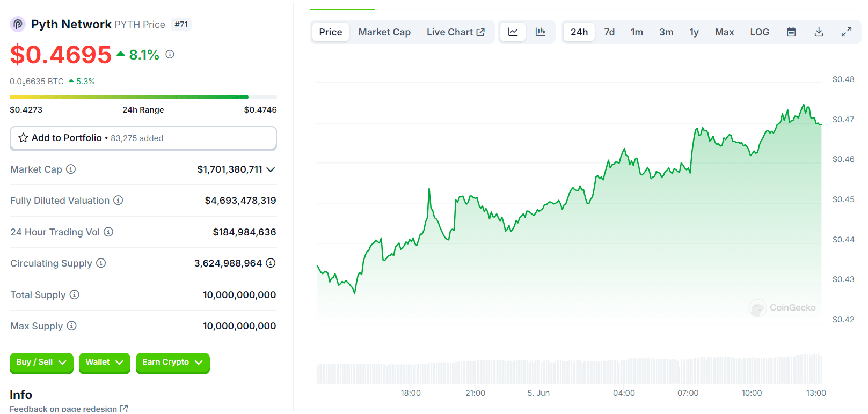This screenshot has height=414, width=868.
Task: Open Market Cap info tooltip icon
Action: (x=71, y=169)
